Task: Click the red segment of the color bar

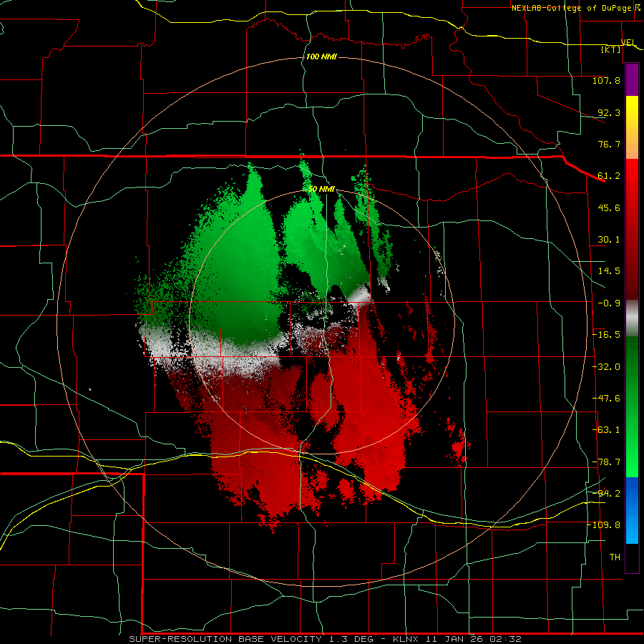Action: click(x=632, y=229)
